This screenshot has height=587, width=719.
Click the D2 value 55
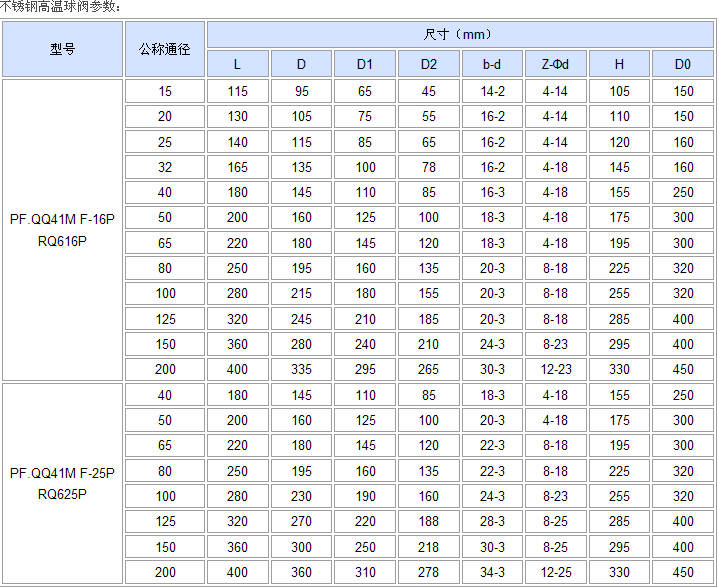pos(429,116)
